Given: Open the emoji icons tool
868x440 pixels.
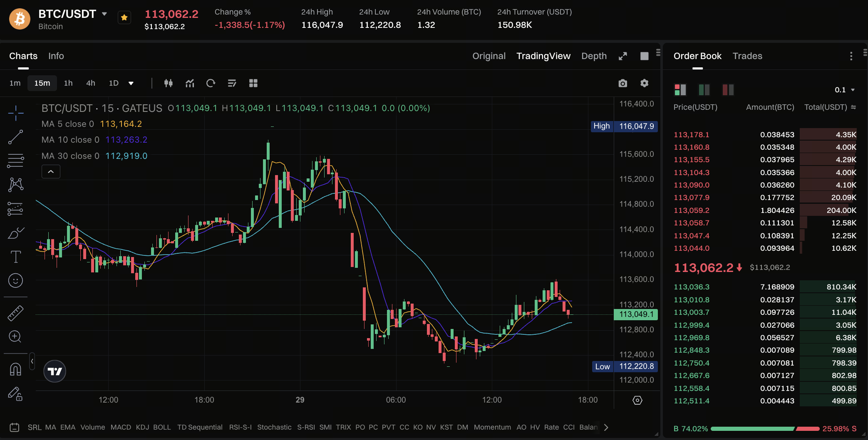Looking at the screenshot, I should click(15, 281).
